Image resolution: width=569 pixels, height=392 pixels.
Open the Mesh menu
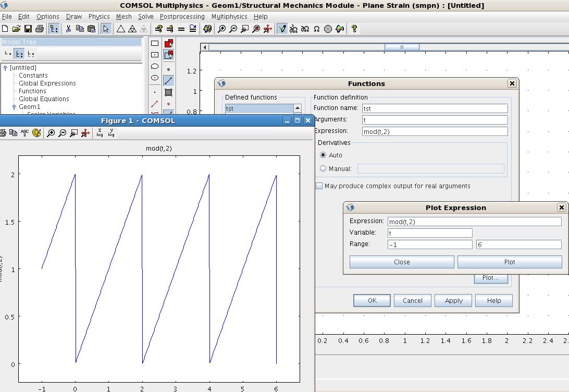[123, 16]
